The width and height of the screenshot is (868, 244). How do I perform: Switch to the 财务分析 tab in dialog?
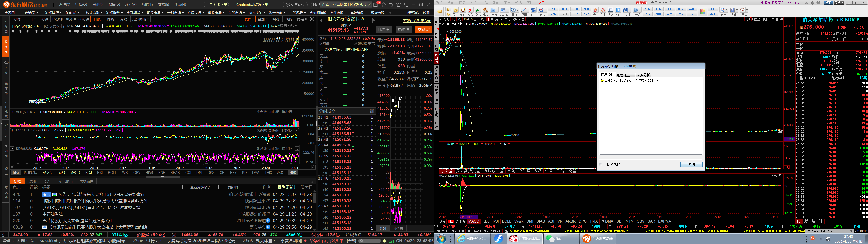click(643, 75)
